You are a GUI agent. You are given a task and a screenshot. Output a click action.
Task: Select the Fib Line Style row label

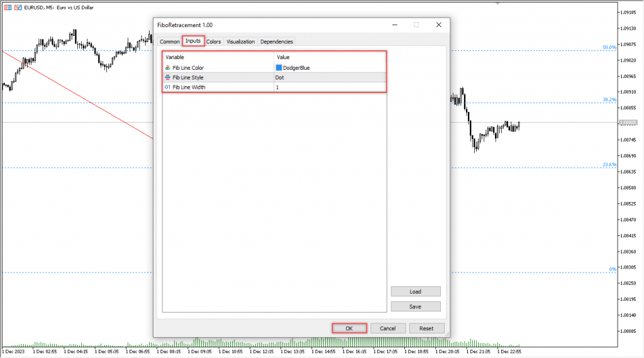[188, 77]
